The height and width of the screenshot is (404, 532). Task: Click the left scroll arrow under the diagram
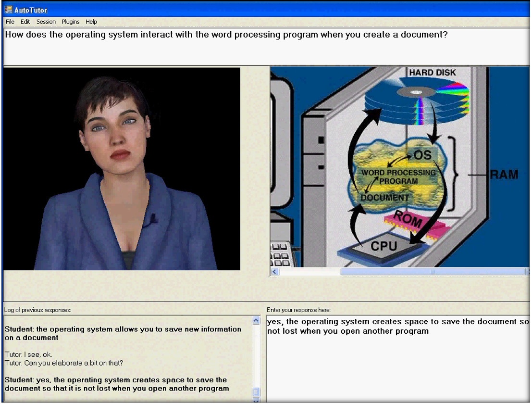coord(275,272)
